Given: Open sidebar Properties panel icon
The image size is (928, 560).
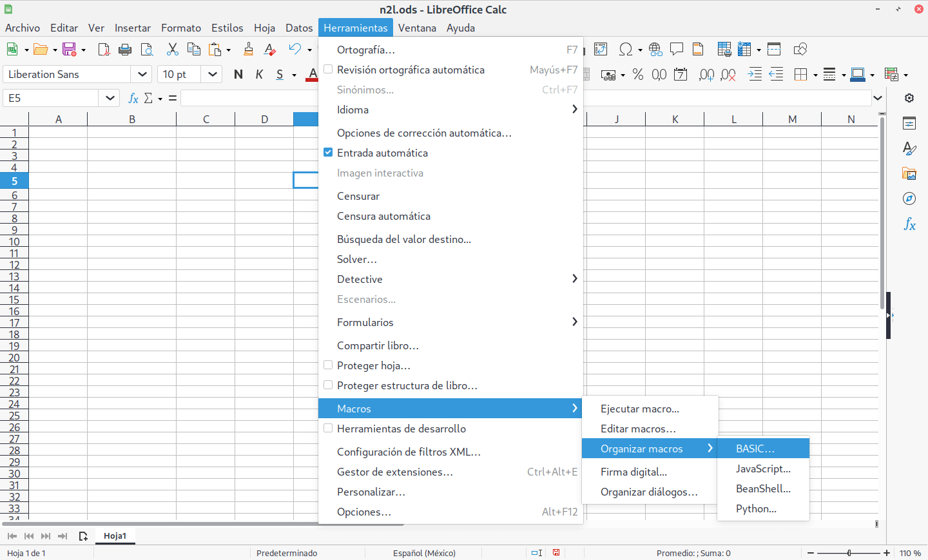Looking at the screenshot, I should point(909,123).
